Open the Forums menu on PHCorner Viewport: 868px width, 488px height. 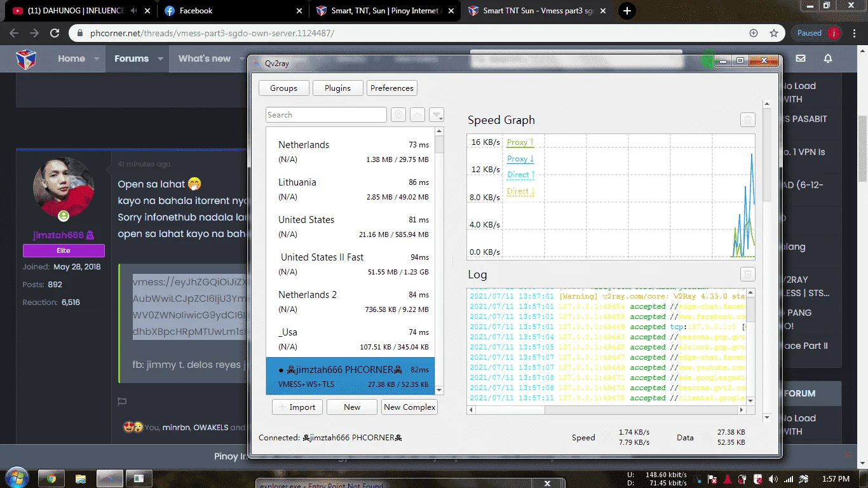(132, 58)
